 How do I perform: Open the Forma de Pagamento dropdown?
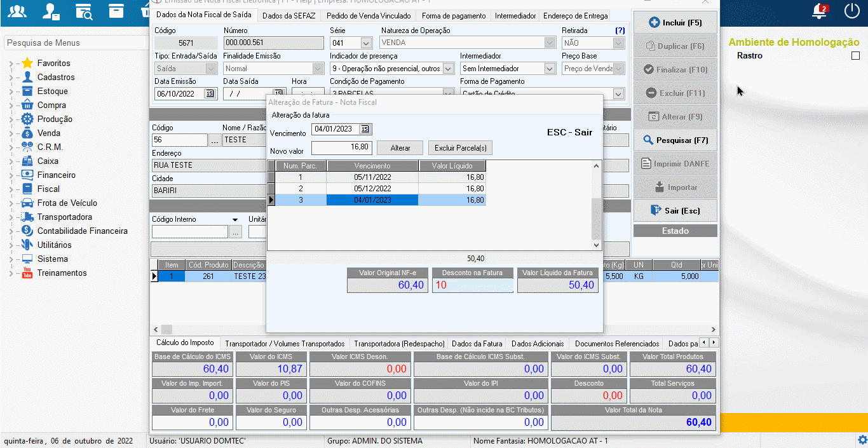(618, 94)
